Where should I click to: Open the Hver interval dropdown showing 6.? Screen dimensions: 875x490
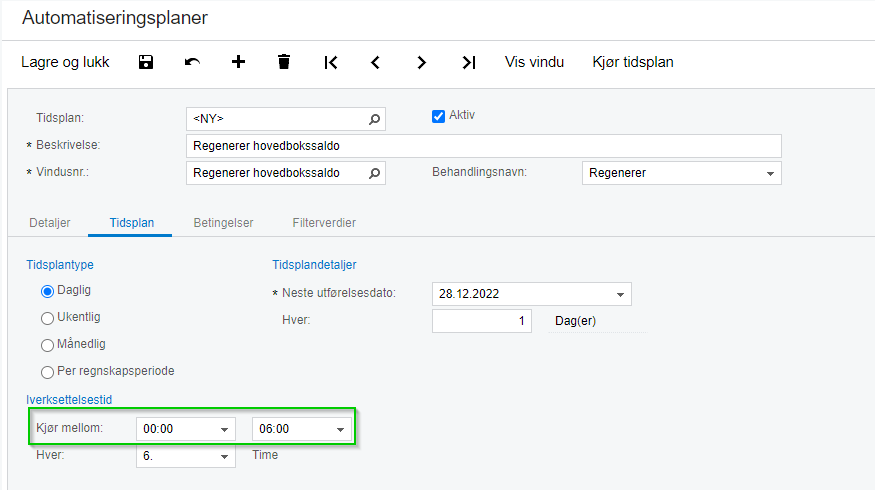pyautogui.click(x=224, y=457)
